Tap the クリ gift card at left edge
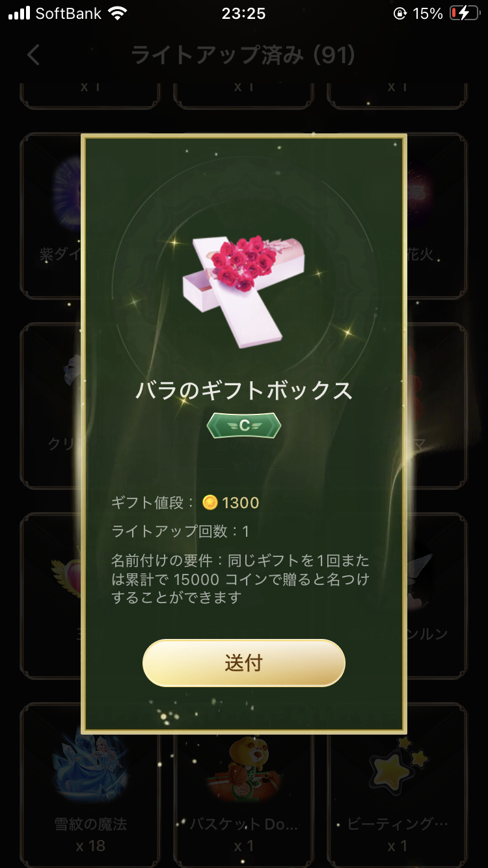Screen dimensions: 488x868 [51, 405]
